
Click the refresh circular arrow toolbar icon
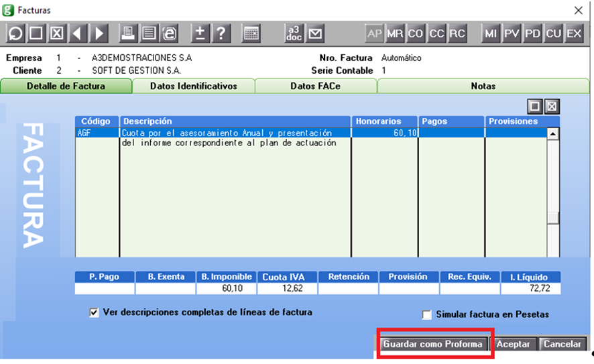15,34
